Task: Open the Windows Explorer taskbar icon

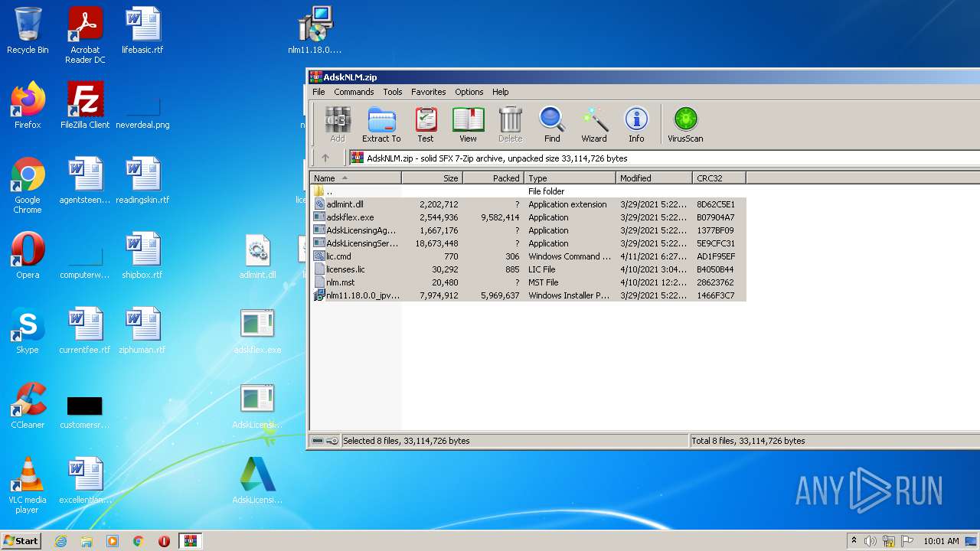Action: [87, 541]
